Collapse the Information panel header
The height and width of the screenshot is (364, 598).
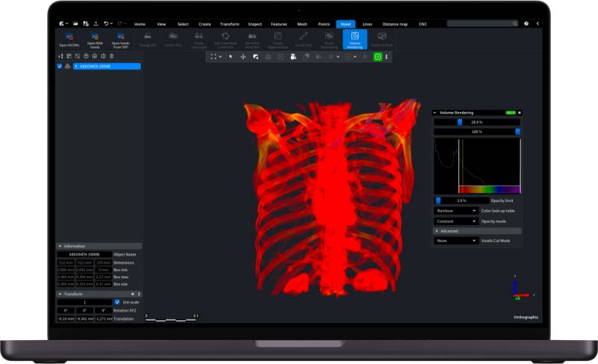click(x=61, y=246)
